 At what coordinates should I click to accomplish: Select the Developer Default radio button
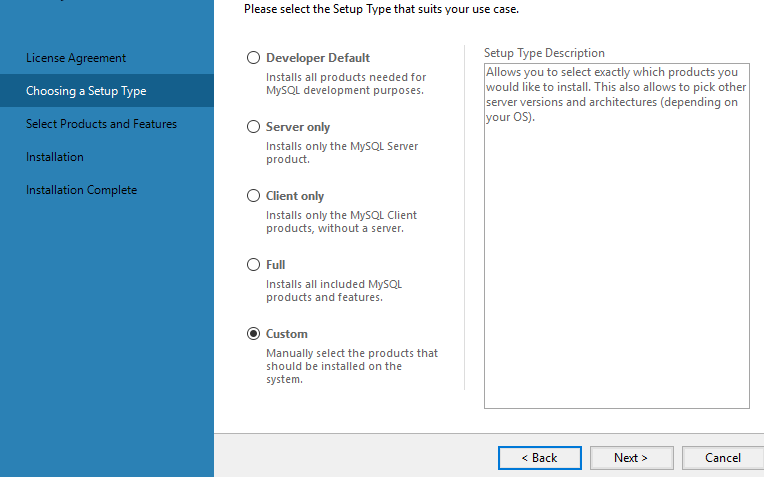tap(253, 58)
